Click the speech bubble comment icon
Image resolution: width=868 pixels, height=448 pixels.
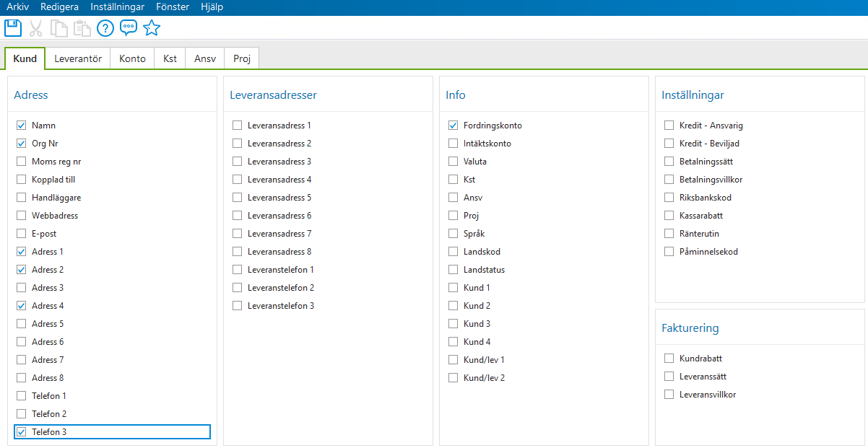pyautogui.click(x=128, y=27)
